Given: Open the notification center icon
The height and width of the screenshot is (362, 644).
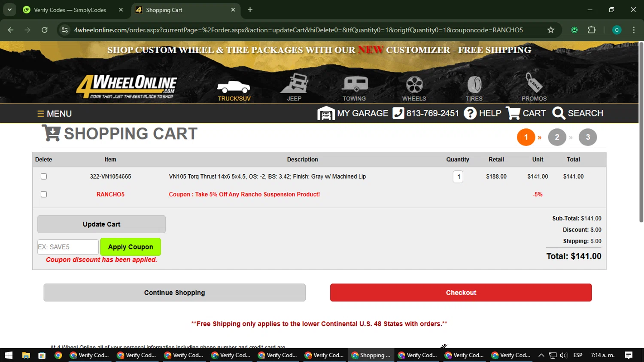Looking at the screenshot, I should [629, 355].
